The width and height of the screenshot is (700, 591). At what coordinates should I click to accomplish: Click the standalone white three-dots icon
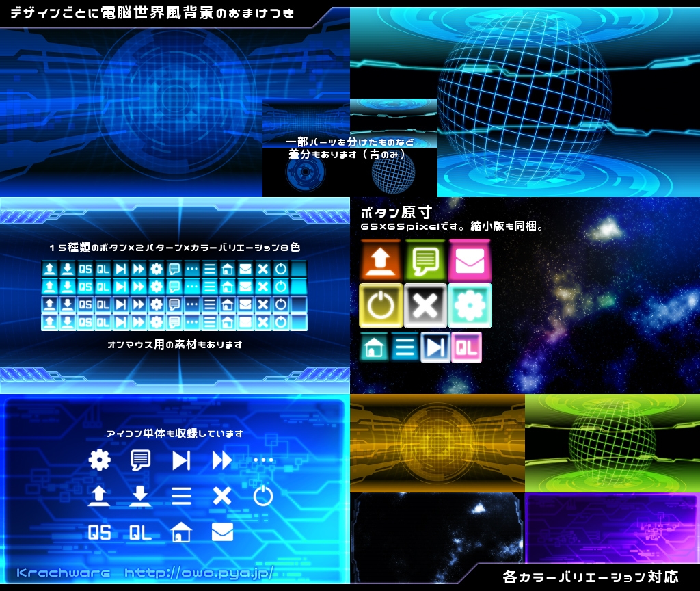(x=263, y=460)
